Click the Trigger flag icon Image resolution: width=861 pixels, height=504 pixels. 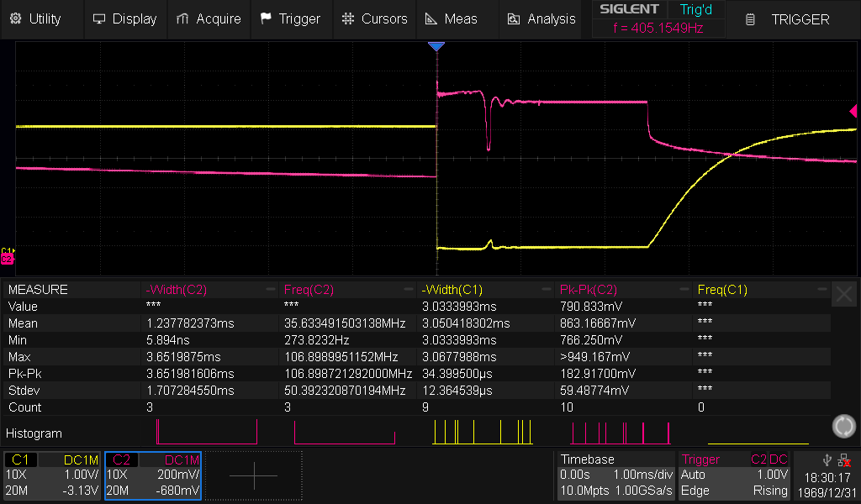[266, 18]
